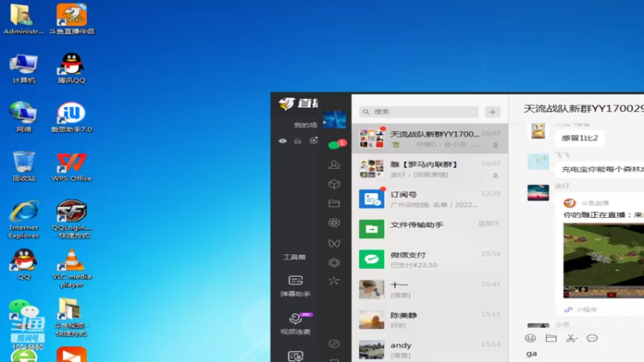This screenshot has height=362, width=644.
Task: Select the 十一 conversation
Action: (x=430, y=290)
